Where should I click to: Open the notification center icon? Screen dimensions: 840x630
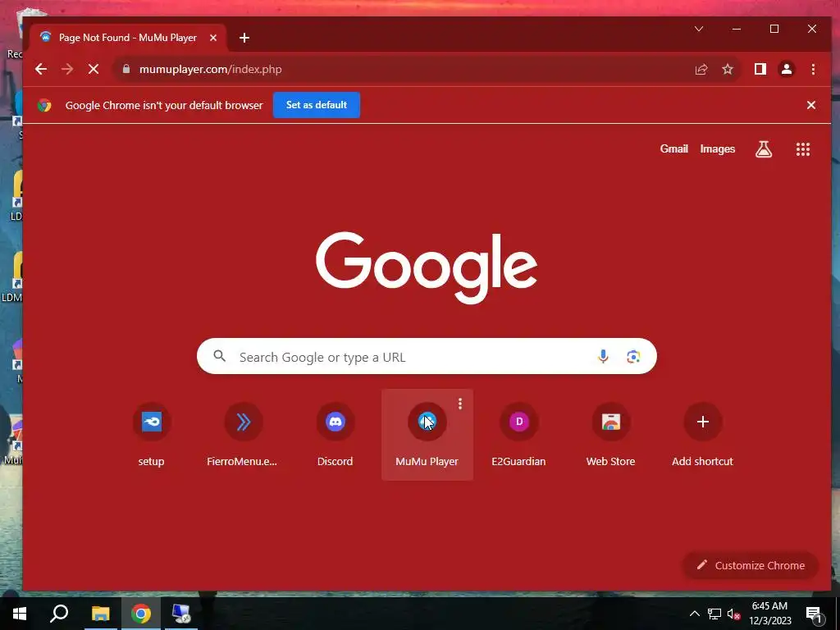pos(815,614)
